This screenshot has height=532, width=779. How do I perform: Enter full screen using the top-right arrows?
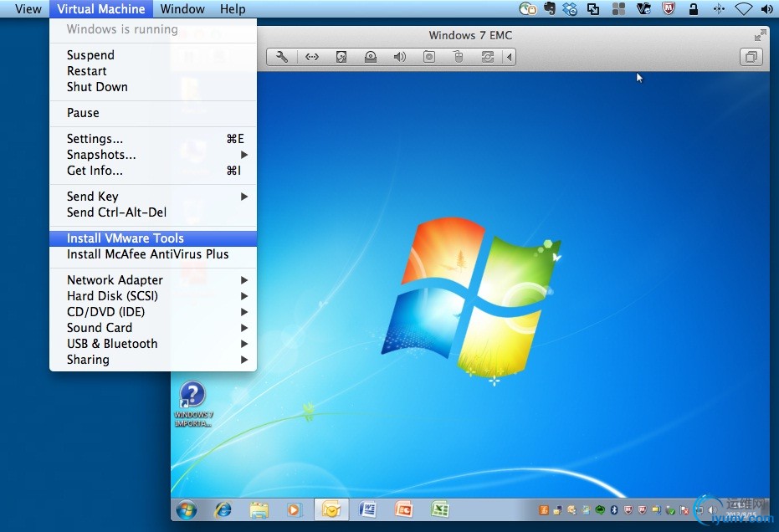760,35
